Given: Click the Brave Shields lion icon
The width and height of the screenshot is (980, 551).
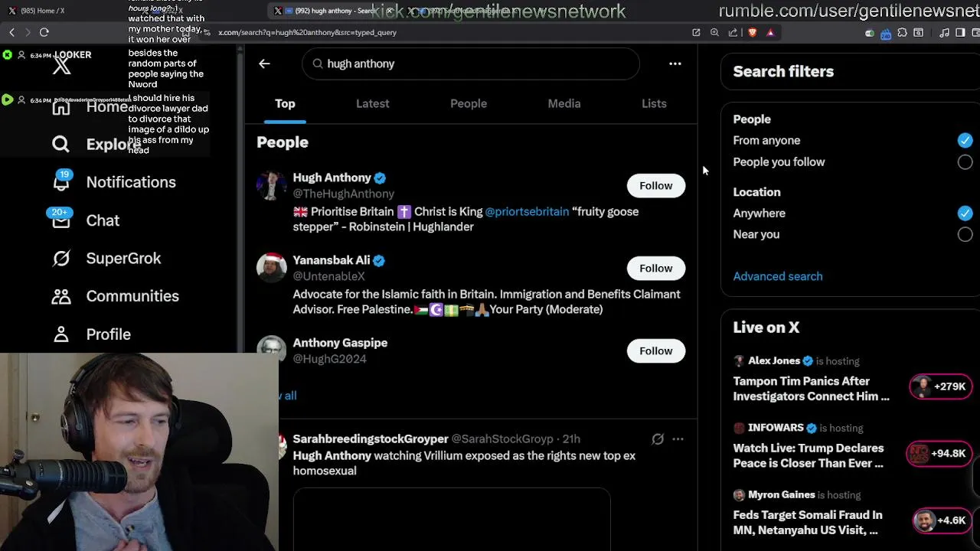Looking at the screenshot, I should tap(752, 32).
